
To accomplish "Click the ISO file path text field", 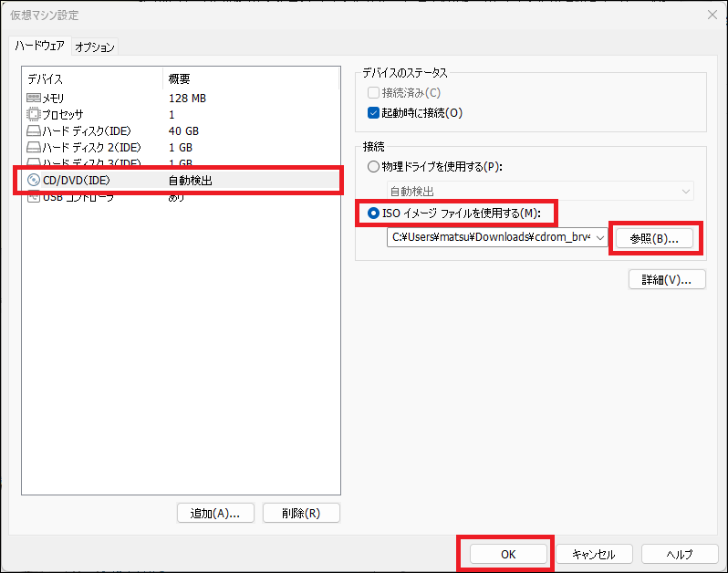I will [x=490, y=237].
